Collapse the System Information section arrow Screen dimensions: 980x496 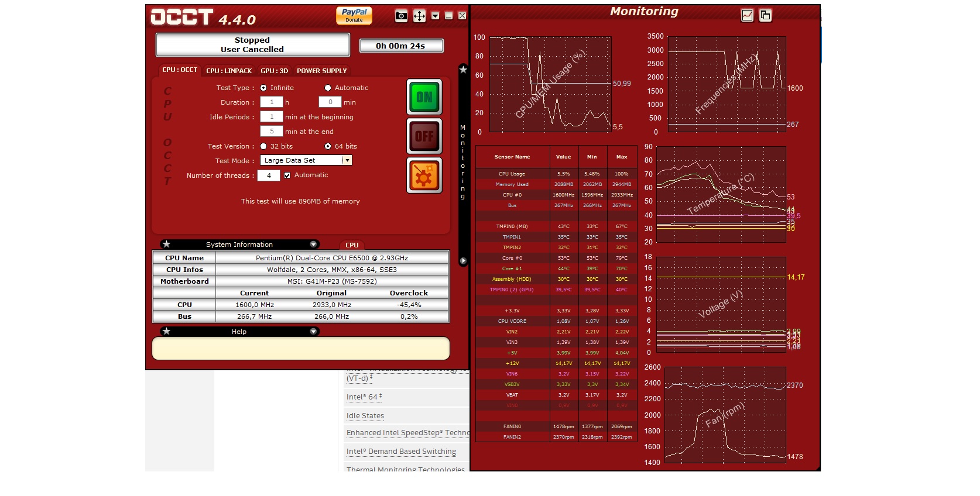[x=314, y=244]
